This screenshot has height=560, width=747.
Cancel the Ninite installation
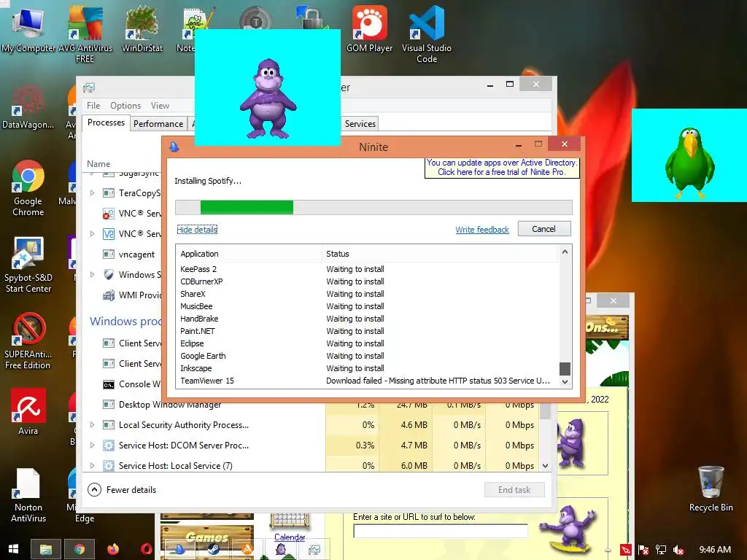[x=543, y=229]
